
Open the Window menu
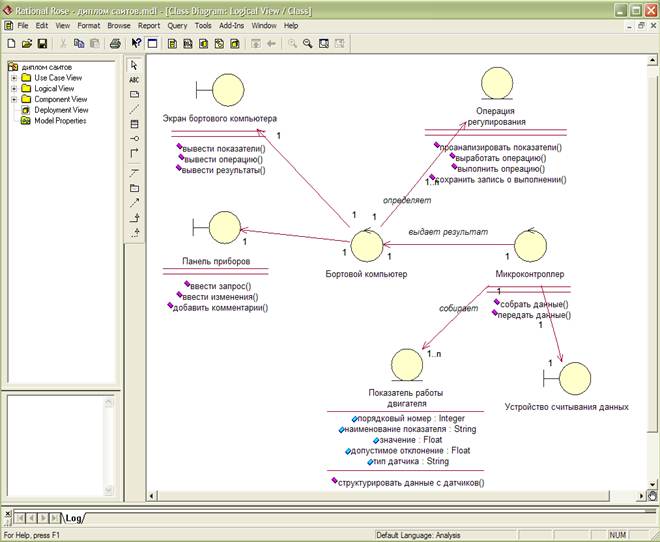click(x=264, y=26)
